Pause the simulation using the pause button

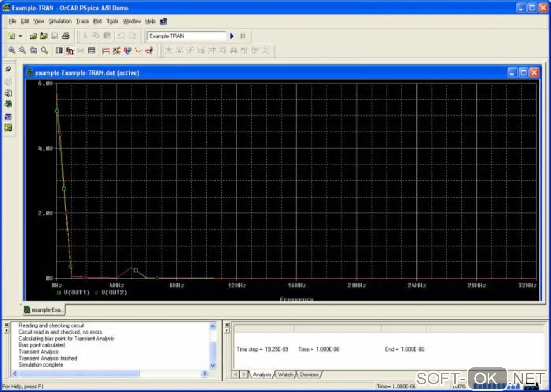(x=243, y=36)
